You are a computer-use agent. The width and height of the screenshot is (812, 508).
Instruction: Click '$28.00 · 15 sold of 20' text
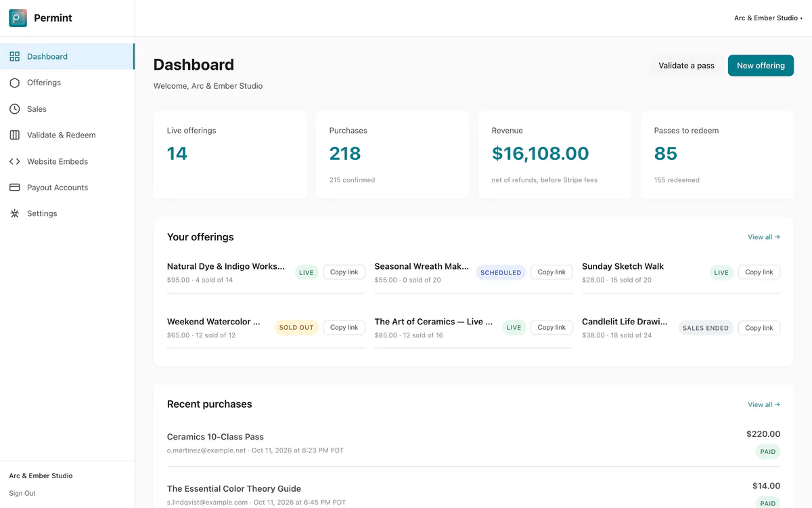pyautogui.click(x=616, y=280)
